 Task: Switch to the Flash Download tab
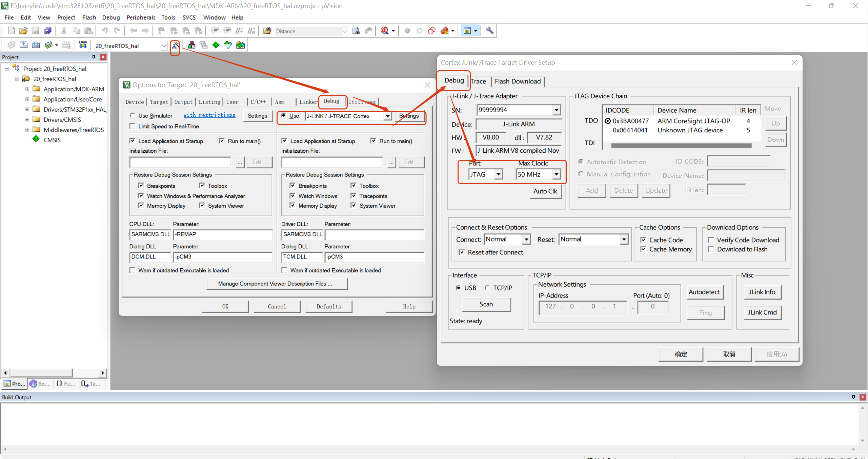518,81
